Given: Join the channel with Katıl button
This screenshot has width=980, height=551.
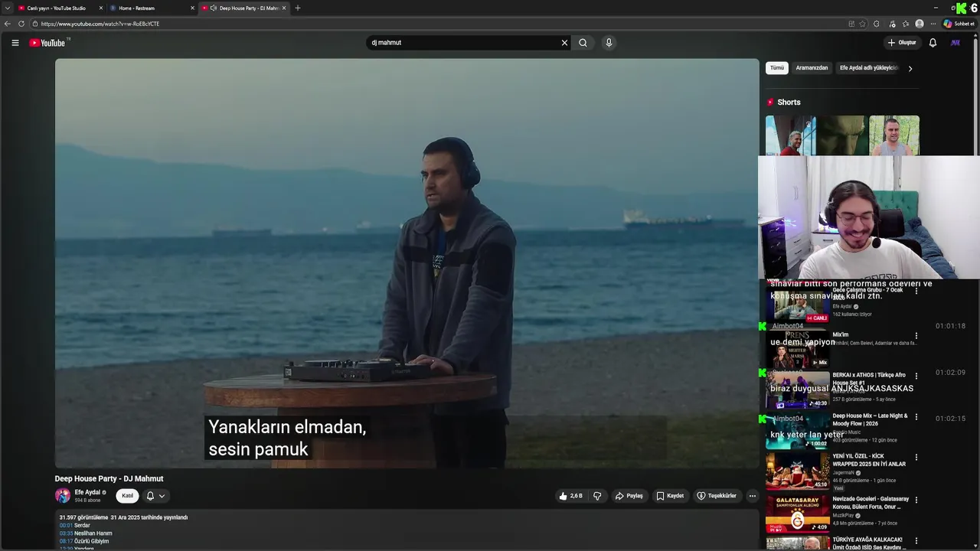Looking at the screenshot, I should click(127, 496).
